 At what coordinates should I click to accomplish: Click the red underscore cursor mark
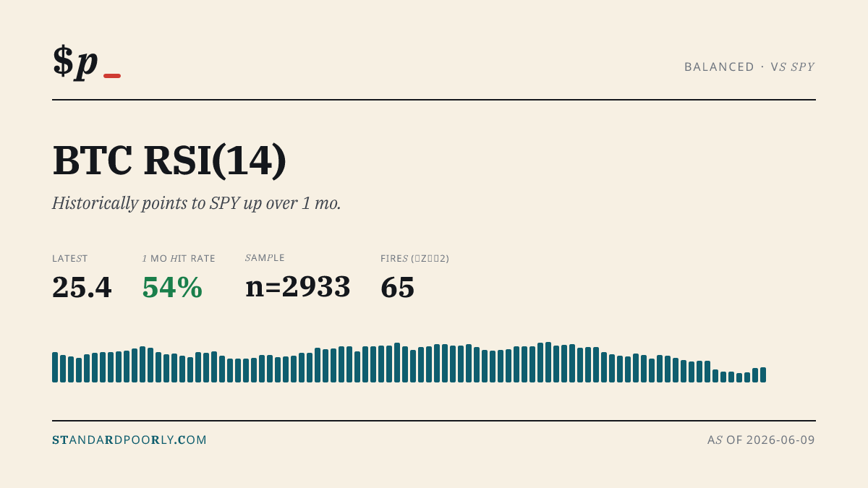point(112,76)
